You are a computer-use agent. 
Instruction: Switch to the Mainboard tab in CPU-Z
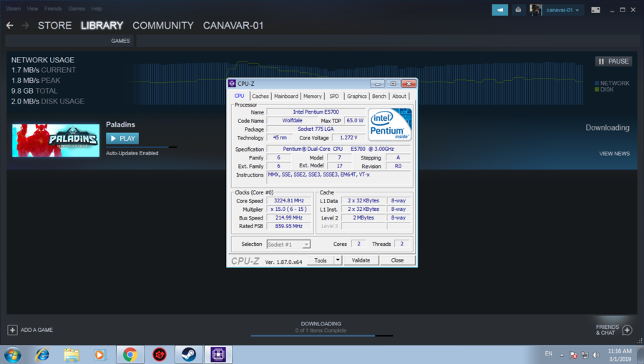[286, 96]
